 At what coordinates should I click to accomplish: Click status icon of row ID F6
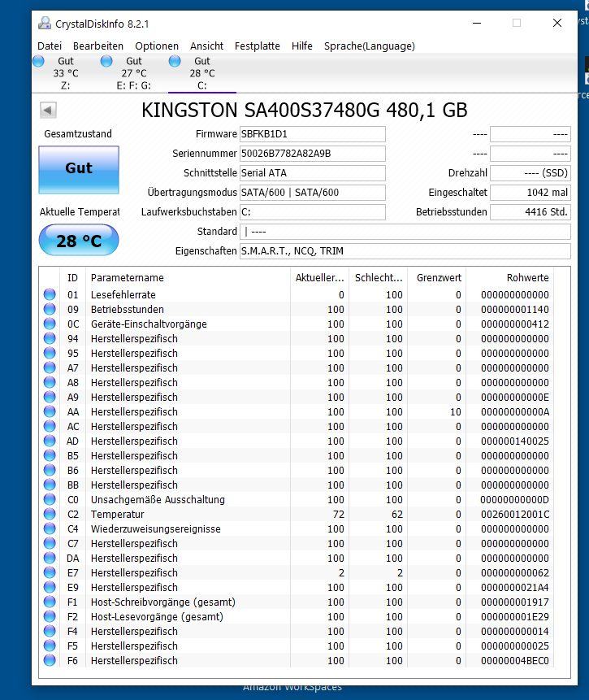pyautogui.click(x=50, y=660)
